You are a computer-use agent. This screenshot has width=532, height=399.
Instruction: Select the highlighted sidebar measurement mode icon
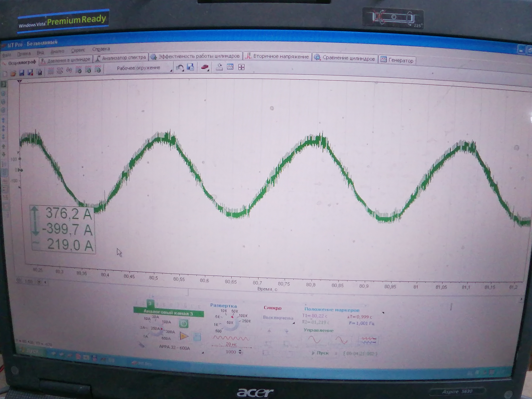[x=5, y=172]
